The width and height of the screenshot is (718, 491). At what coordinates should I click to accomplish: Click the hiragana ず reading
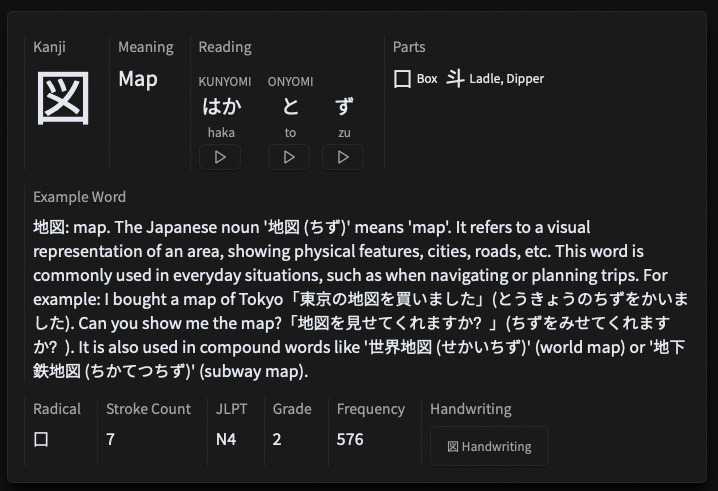pyautogui.click(x=344, y=107)
